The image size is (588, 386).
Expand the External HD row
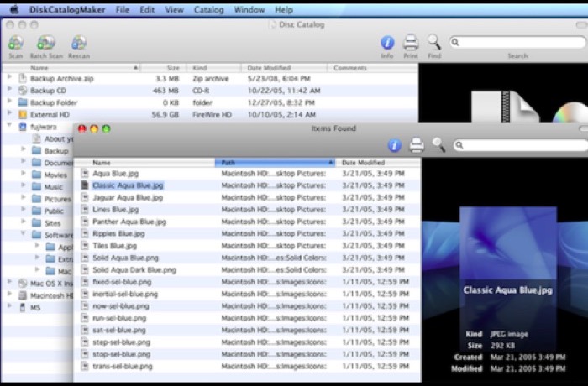coord(9,113)
